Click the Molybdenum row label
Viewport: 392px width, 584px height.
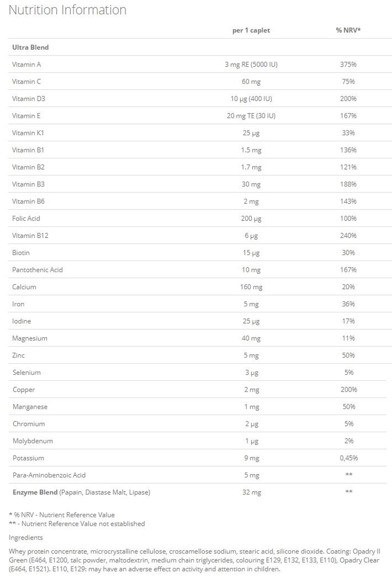33,441
